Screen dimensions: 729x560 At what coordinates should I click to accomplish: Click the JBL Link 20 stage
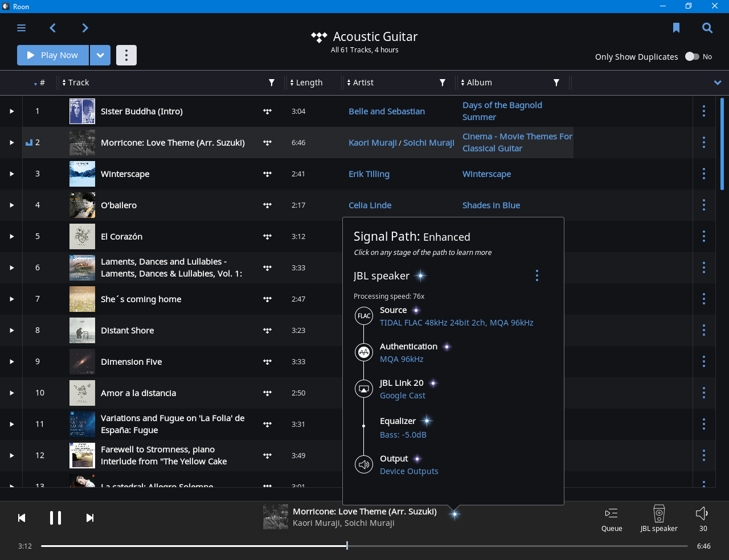(402, 383)
